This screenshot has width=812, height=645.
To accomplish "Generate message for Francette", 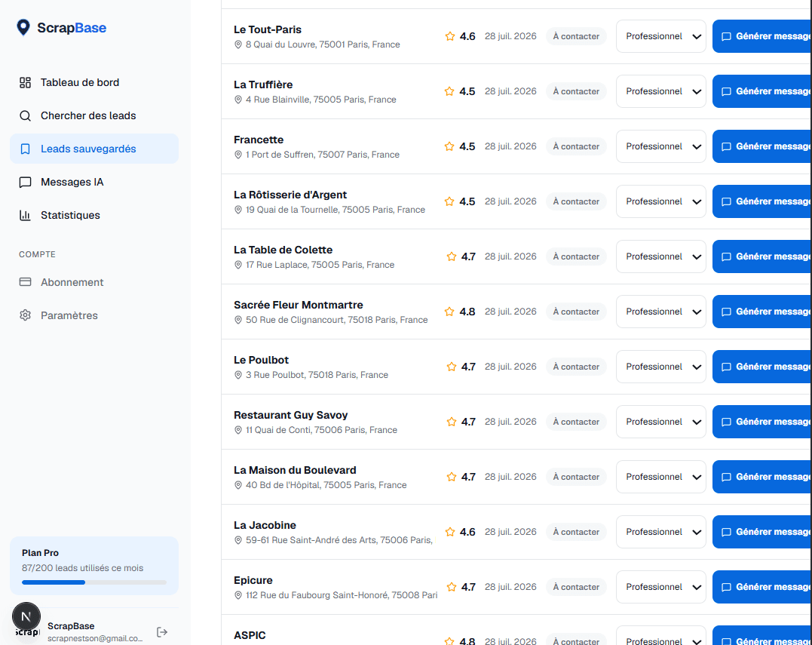I will 761,146.
